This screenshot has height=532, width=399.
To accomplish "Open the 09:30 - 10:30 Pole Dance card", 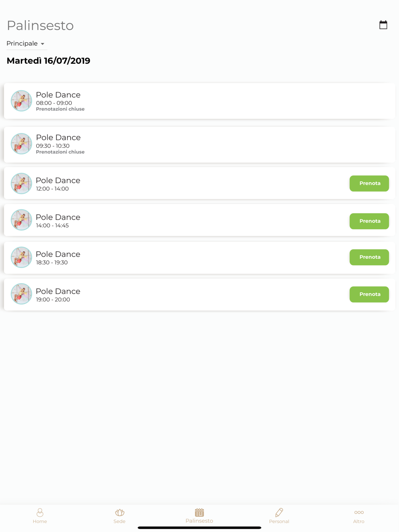I will click(x=199, y=144).
